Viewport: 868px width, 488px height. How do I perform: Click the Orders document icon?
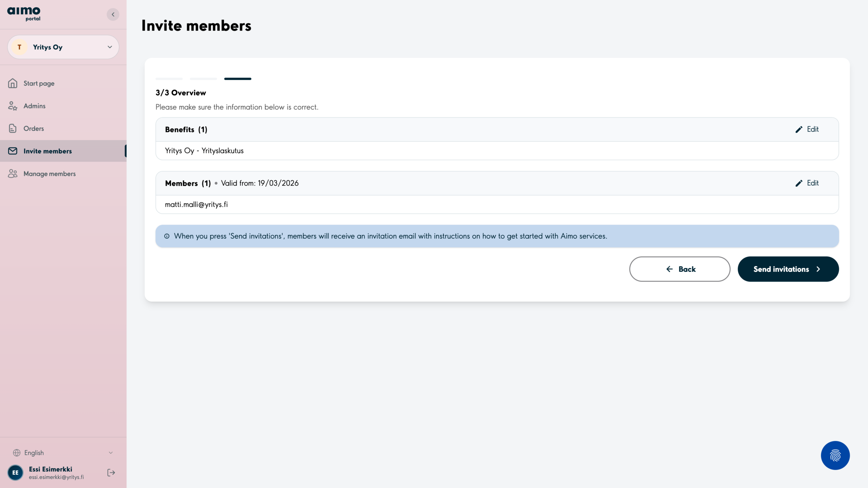pyautogui.click(x=13, y=128)
